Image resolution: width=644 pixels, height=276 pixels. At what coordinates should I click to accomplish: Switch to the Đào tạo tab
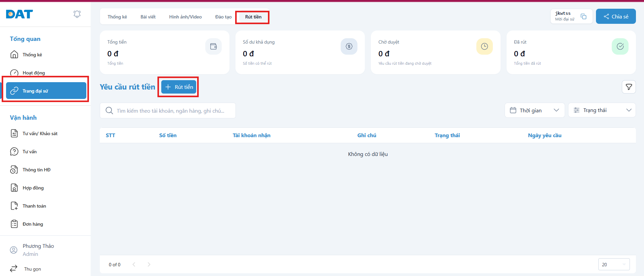tap(223, 17)
